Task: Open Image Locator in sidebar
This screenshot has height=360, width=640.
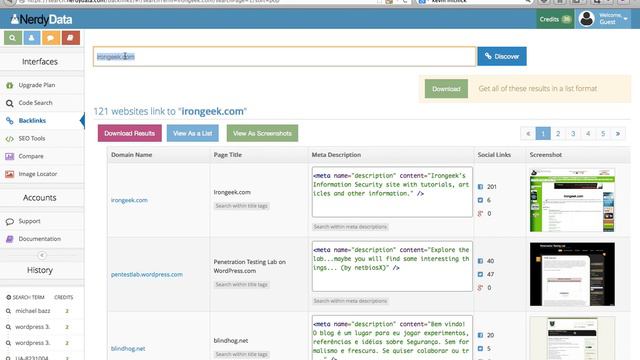Action: (x=38, y=174)
